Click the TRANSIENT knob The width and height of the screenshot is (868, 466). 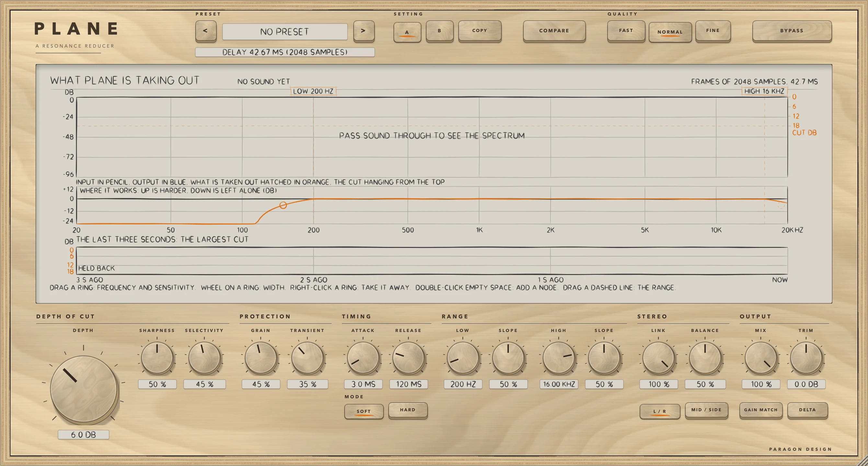pos(307,358)
